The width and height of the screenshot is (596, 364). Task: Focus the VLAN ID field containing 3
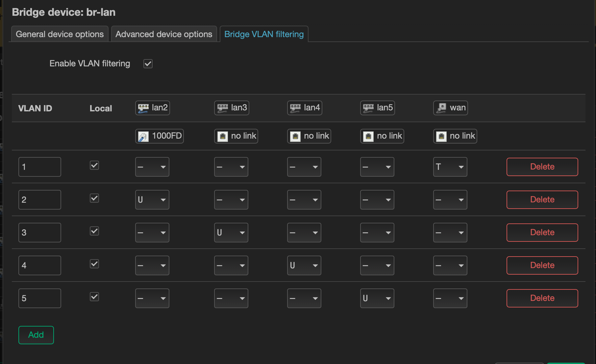[40, 233]
